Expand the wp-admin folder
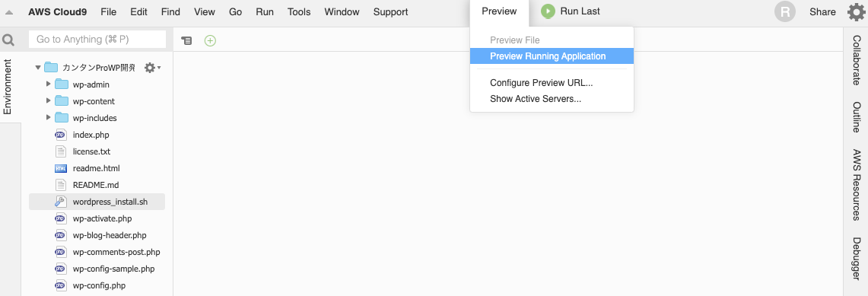The image size is (868, 296). 49,84
